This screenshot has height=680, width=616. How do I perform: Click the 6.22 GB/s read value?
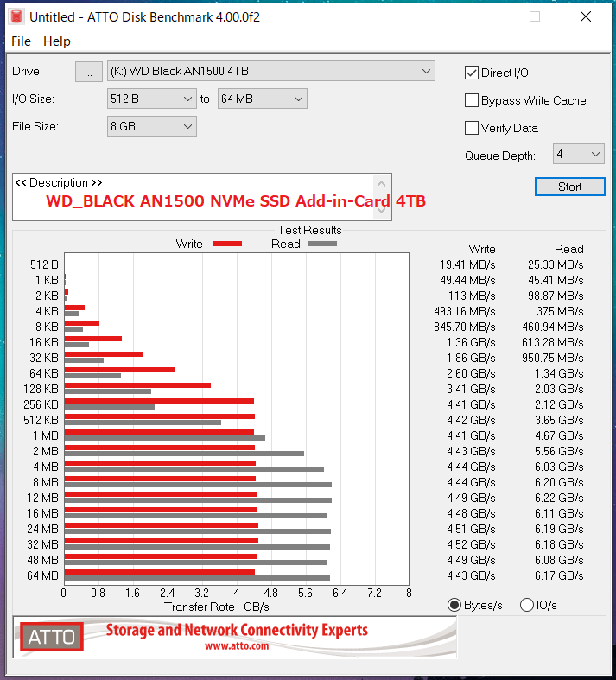[559, 498]
